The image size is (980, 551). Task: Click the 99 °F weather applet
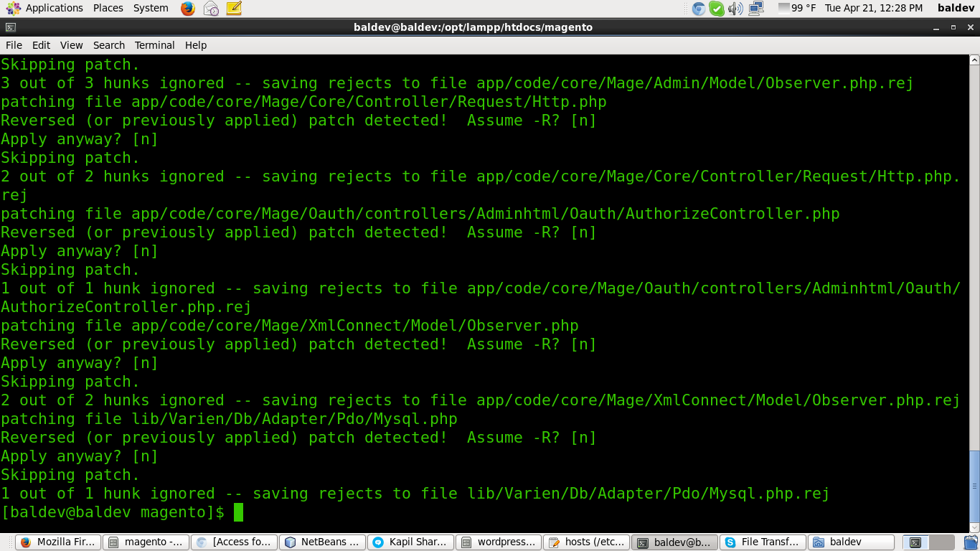pos(797,9)
